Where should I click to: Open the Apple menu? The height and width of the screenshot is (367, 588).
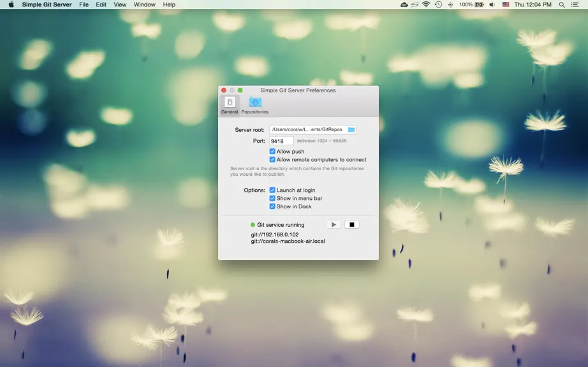coord(11,4)
